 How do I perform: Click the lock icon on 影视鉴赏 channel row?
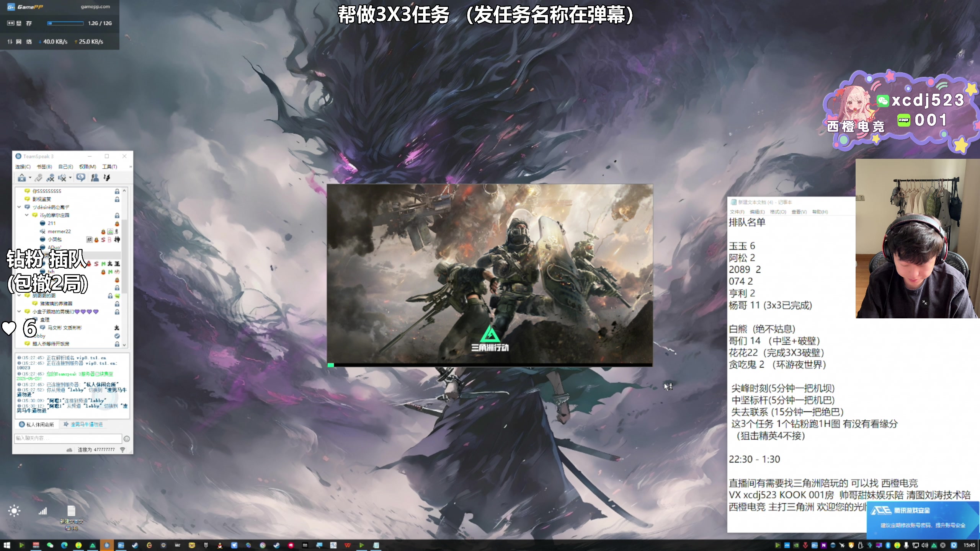pos(117,199)
